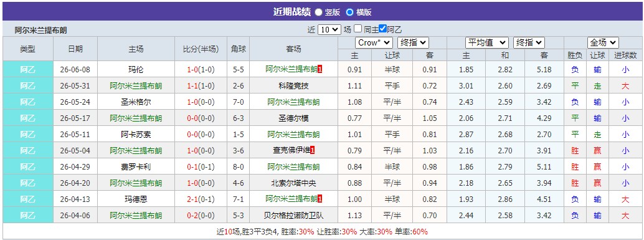This screenshot has width=644, height=240.
Task: Click handicap 平手 in the 科隆竞技 row
Action: click(392, 86)
